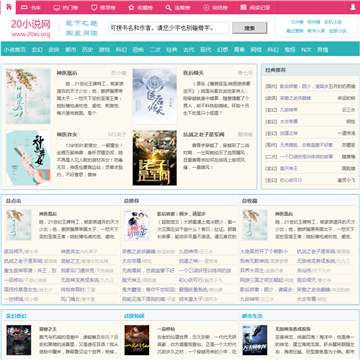Open the 神医弃女 featured book cover
The height and width of the screenshot is (360, 360).
pos(28,158)
